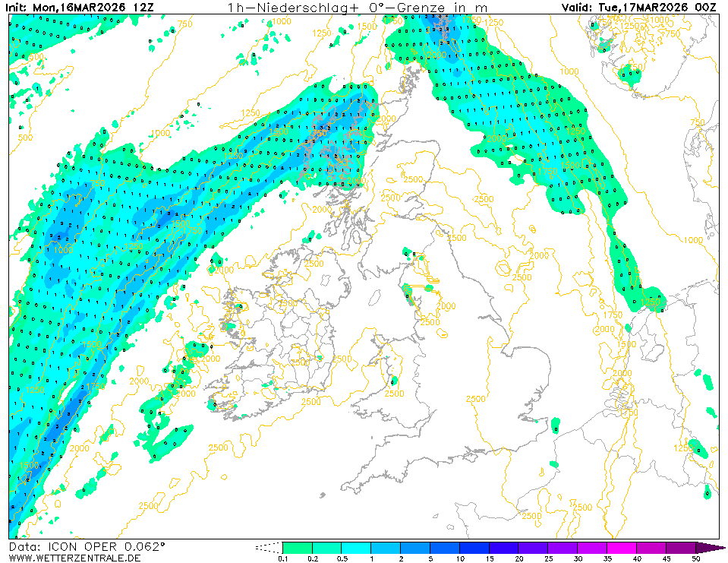Click the dotted arrow left of legend bar
The image size is (728, 563).
268,547
